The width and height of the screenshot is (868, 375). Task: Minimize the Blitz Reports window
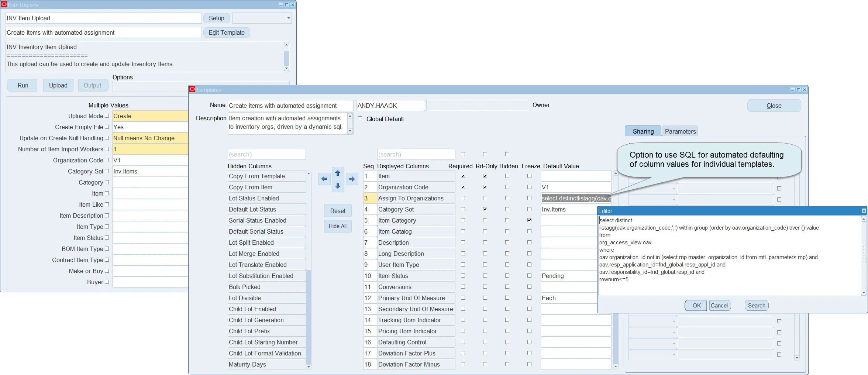pyautogui.click(x=281, y=5)
